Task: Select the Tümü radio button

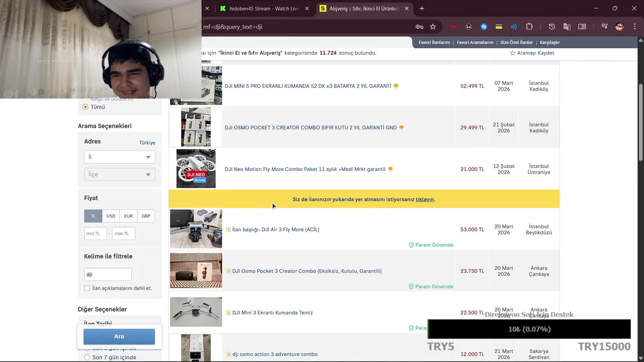Action: [x=86, y=107]
